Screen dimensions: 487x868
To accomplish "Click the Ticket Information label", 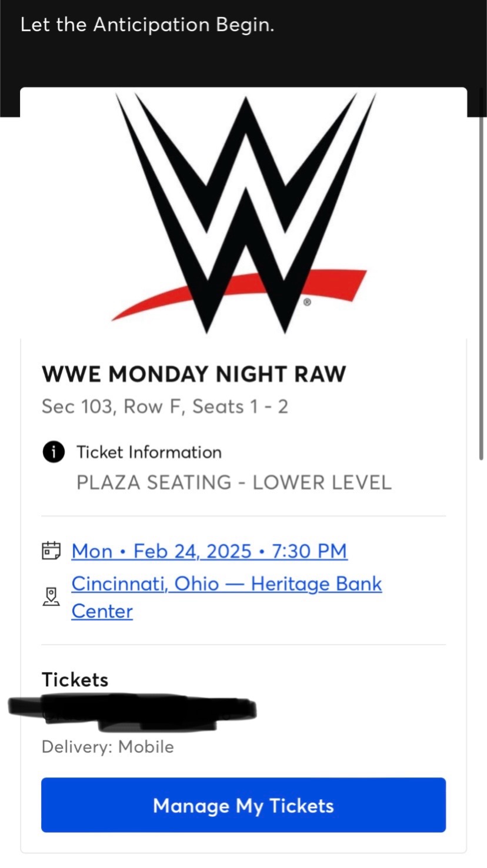I will coord(149,452).
